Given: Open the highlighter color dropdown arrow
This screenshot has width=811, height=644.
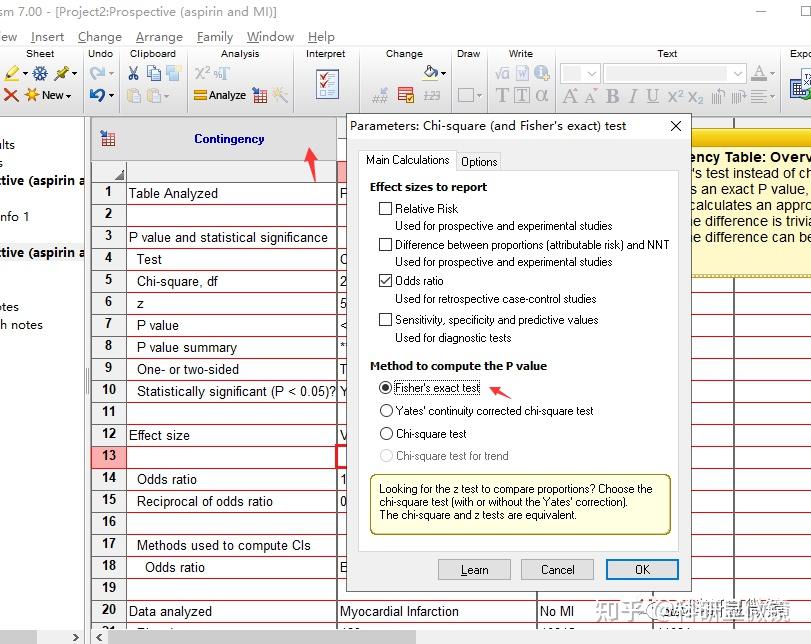Looking at the screenshot, I should point(25,74).
